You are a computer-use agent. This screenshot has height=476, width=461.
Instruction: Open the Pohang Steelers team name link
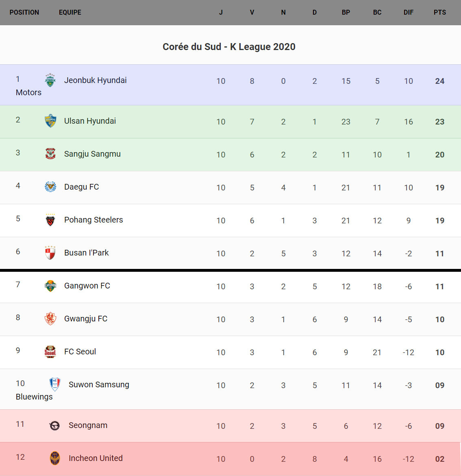pyautogui.click(x=94, y=220)
